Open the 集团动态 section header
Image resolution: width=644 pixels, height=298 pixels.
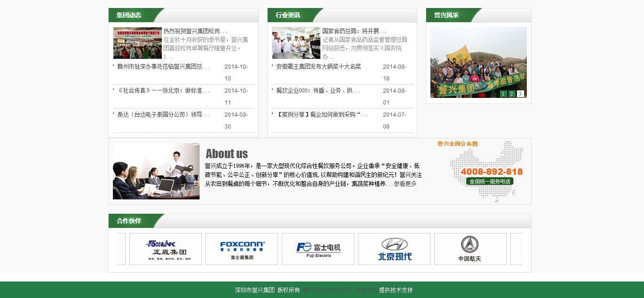pos(129,15)
